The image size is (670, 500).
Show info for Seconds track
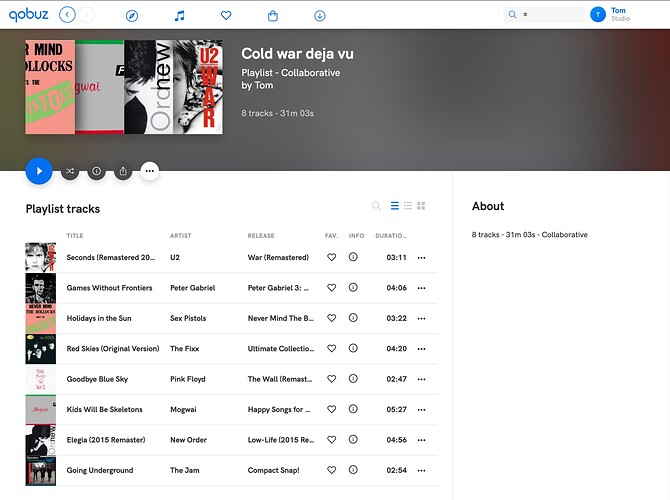(x=353, y=257)
